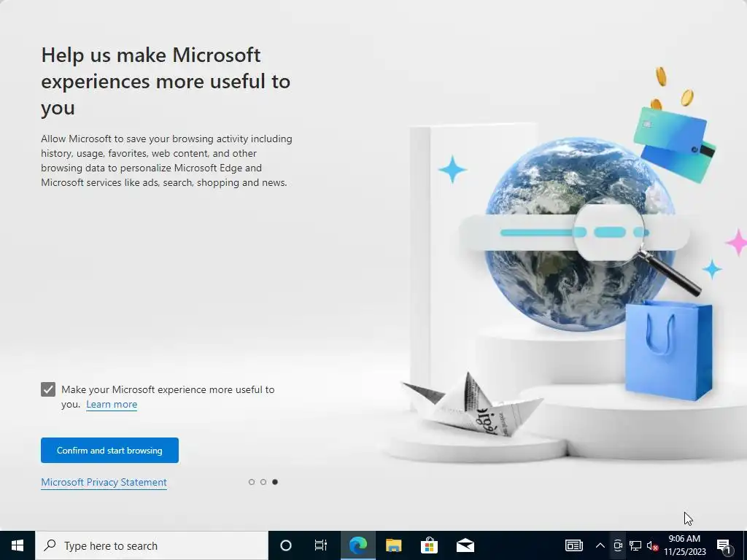The width and height of the screenshot is (747, 560).
Task: Click Microsoft Edge taskbar icon
Action: tap(357, 545)
